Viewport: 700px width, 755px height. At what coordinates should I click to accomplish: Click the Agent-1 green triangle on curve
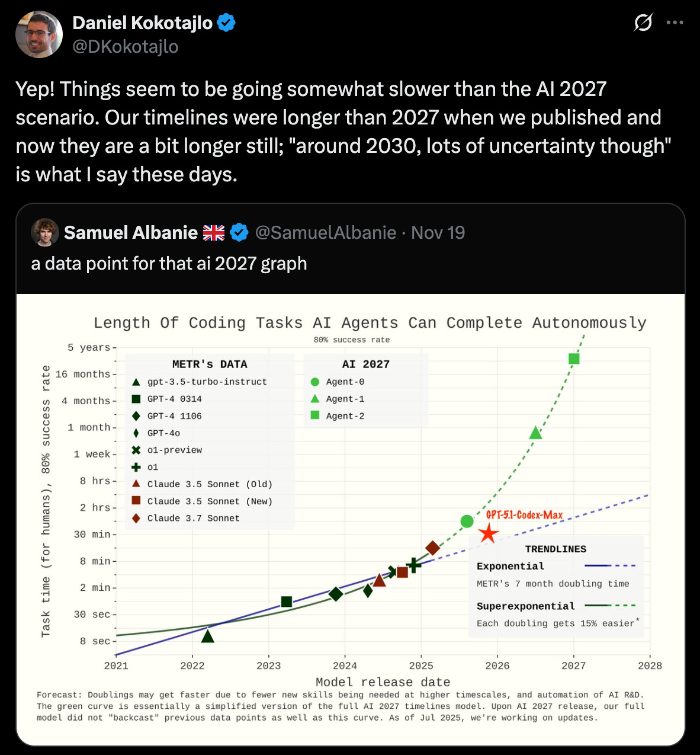click(535, 433)
